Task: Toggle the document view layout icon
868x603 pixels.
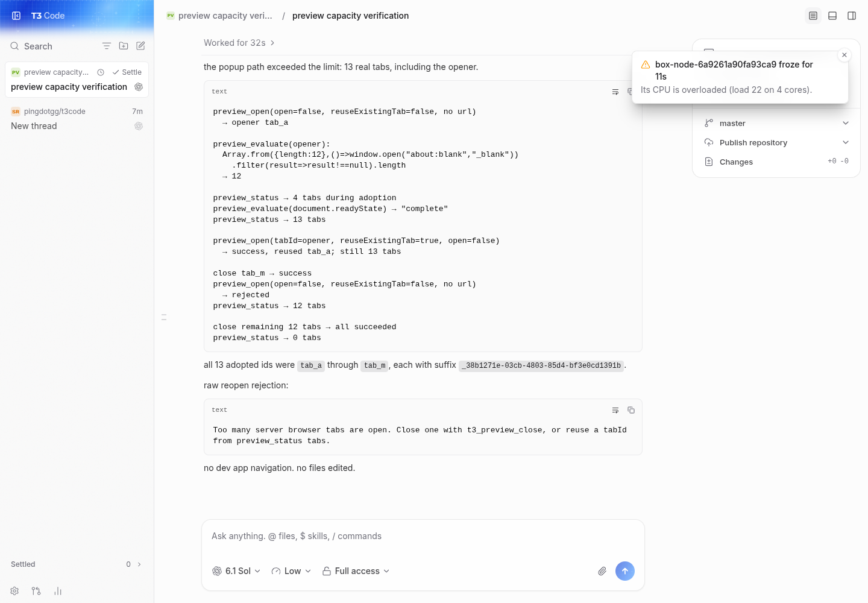Action: coord(813,16)
